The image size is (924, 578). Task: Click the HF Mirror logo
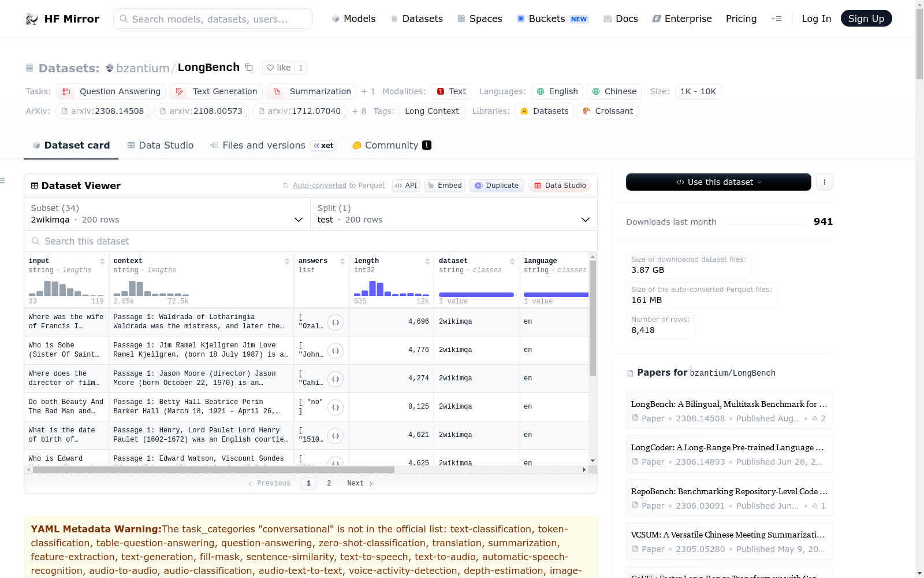(62, 18)
